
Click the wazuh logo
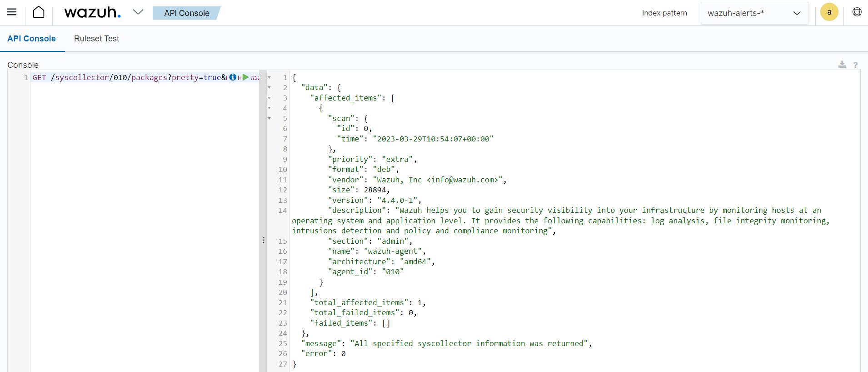[x=93, y=13]
